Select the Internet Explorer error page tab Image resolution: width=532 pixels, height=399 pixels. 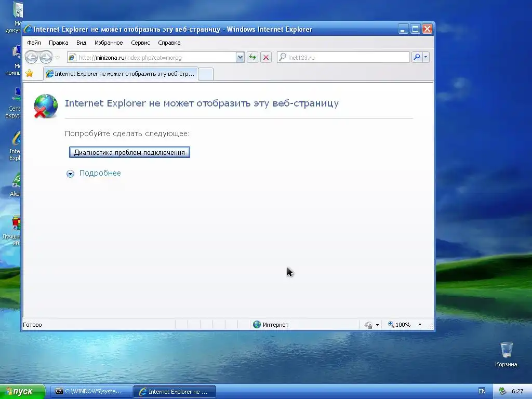(121, 74)
